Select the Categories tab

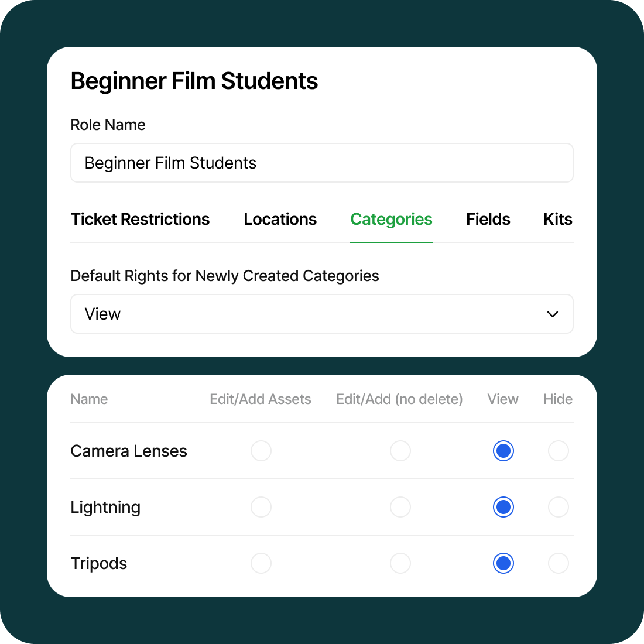coord(391,220)
